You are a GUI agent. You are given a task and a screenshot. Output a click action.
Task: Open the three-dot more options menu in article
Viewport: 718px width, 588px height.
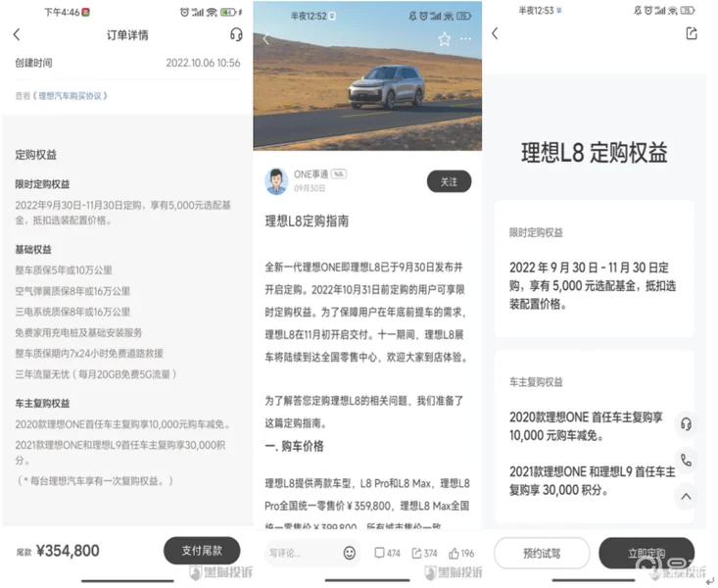[465, 39]
